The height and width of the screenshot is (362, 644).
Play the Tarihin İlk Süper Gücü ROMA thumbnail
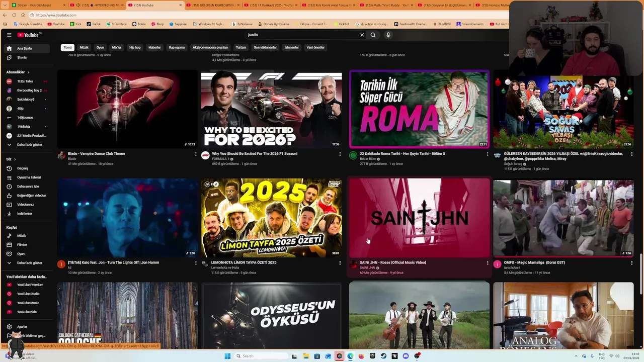pyautogui.click(x=419, y=109)
